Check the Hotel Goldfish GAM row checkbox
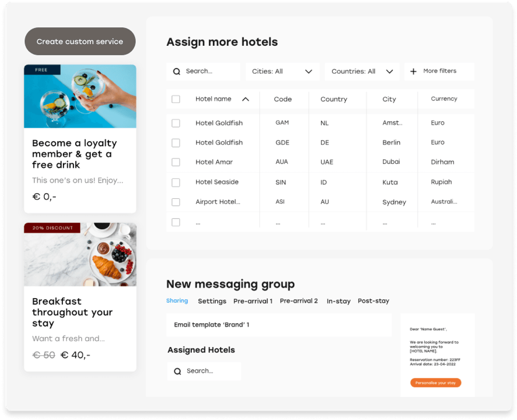Viewport: 517px width, 420px height. click(176, 123)
